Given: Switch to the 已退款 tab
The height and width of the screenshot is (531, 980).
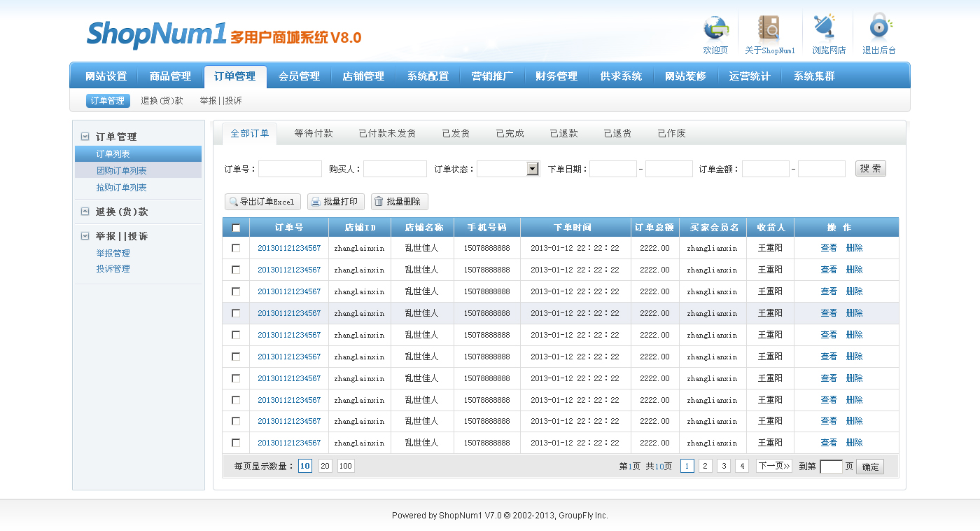Looking at the screenshot, I should point(563,134).
